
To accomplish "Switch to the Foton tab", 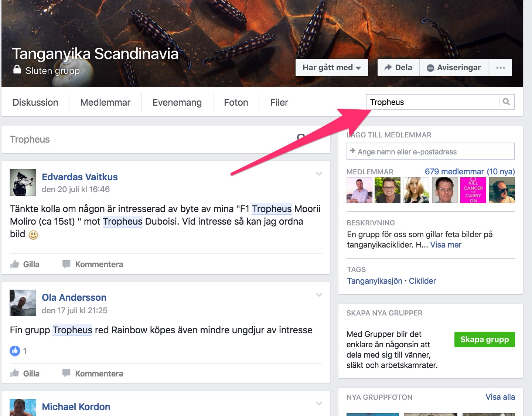I will click(236, 102).
